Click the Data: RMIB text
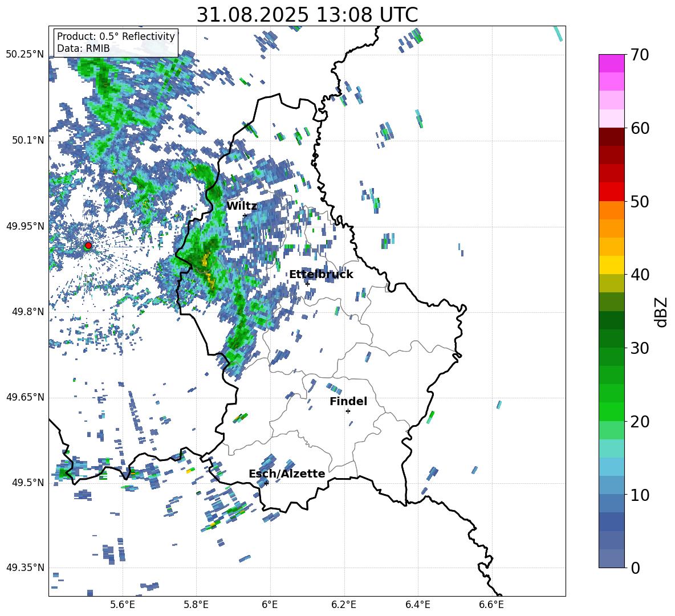The height and width of the screenshot is (616, 675). pyautogui.click(x=83, y=48)
